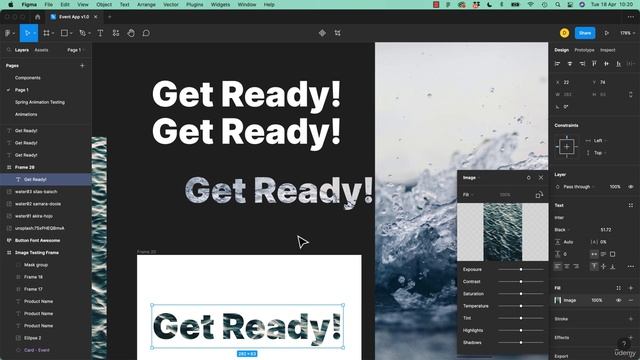
Task: Select text align center option
Action: [567, 267]
